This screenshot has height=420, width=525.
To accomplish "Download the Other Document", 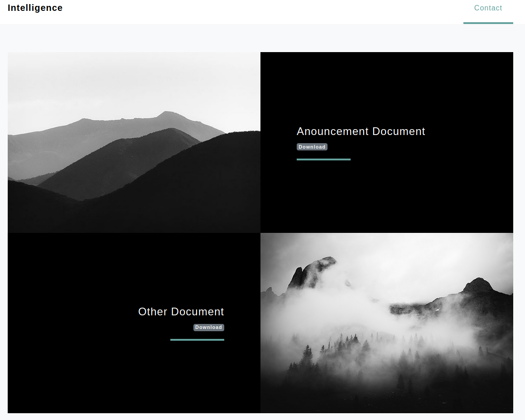I will [208, 327].
